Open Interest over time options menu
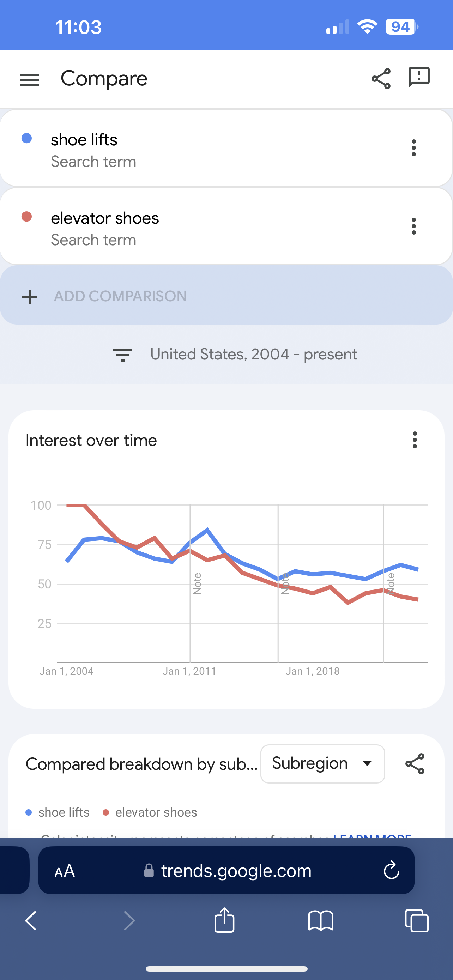Viewport: 453px width, 980px height. click(x=415, y=440)
